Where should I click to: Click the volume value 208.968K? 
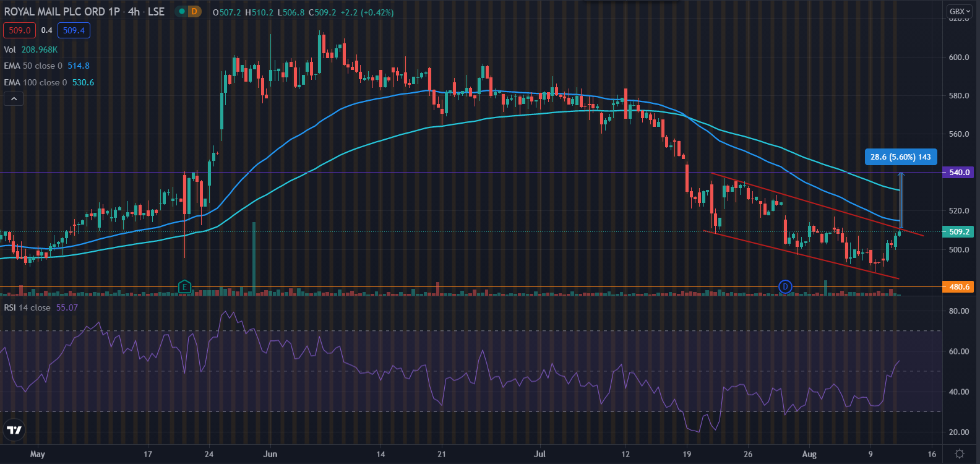tap(40, 49)
